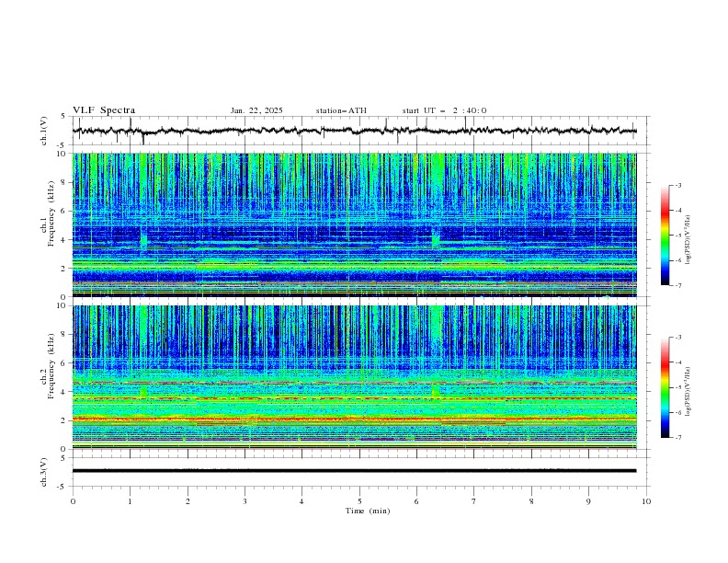The height and width of the screenshot is (563, 728).
Task: Click time axis tick label '1'
Action: point(130,501)
